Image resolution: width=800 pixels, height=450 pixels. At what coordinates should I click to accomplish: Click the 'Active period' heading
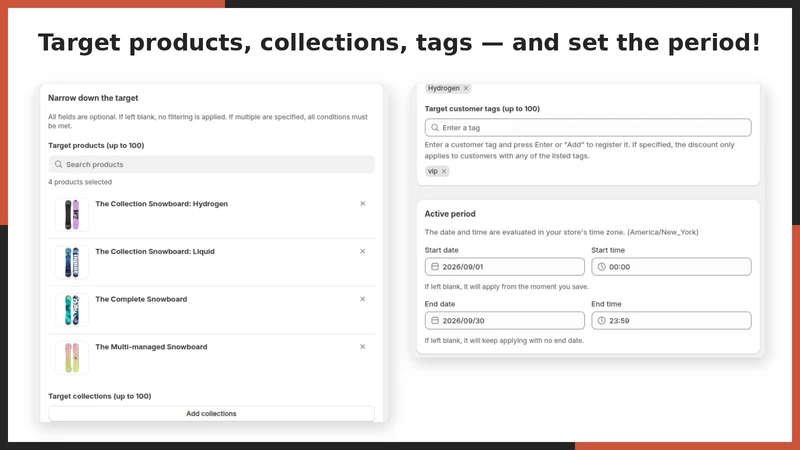450,214
